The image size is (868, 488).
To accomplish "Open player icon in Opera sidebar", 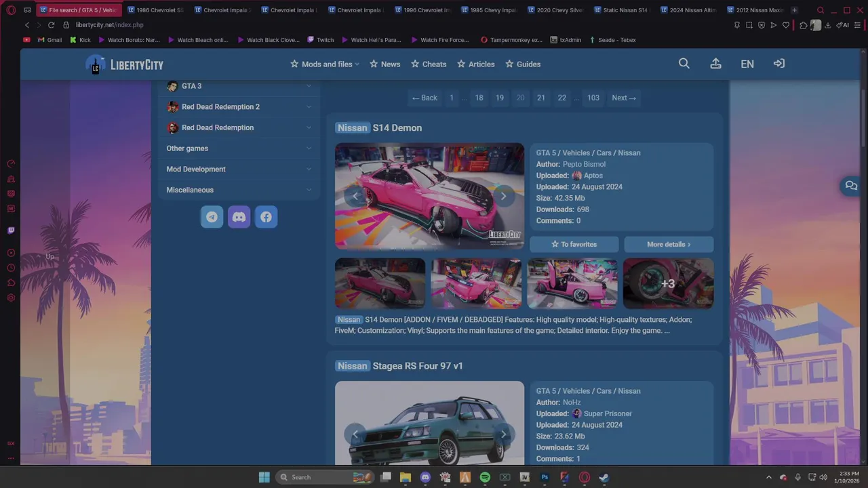I will (x=11, y=253).
